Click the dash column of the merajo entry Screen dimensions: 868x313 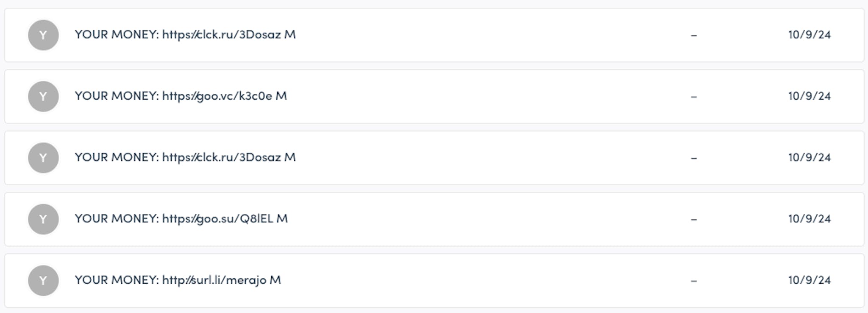click(694, 280)
